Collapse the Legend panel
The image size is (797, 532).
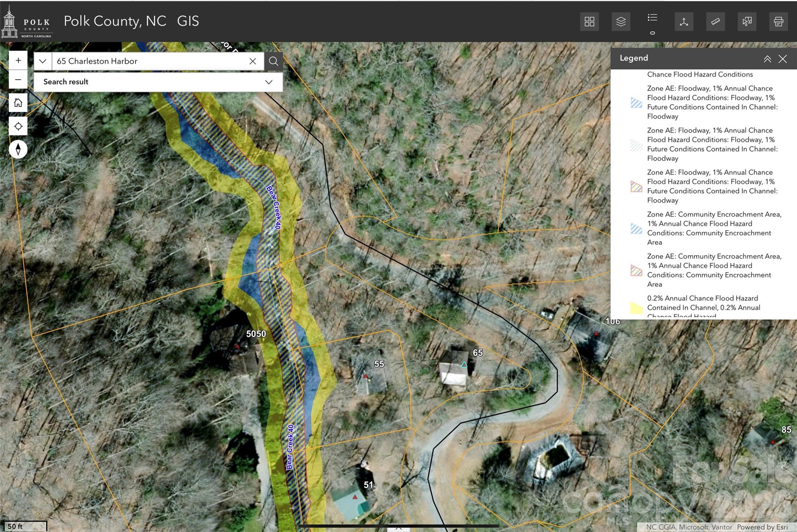[767, 59]
